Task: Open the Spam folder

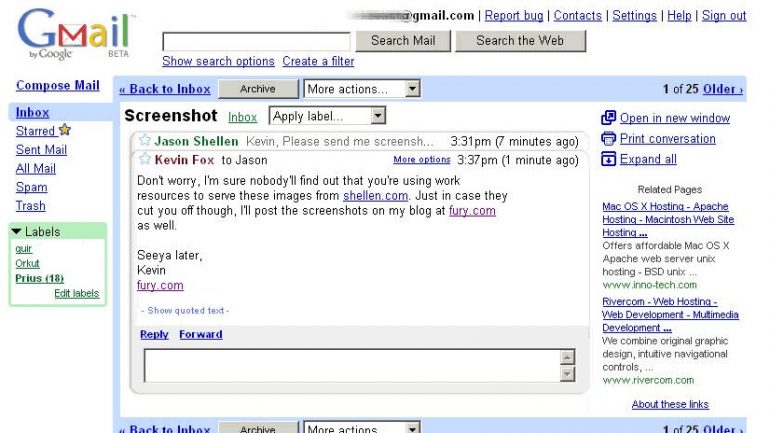Action: [31, 187]
